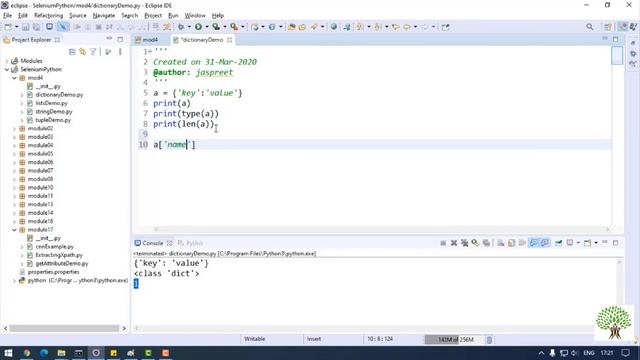This screenshot has width=640, height=360.
Task: Click the memory heap status bar
Action: pos(454,340)
